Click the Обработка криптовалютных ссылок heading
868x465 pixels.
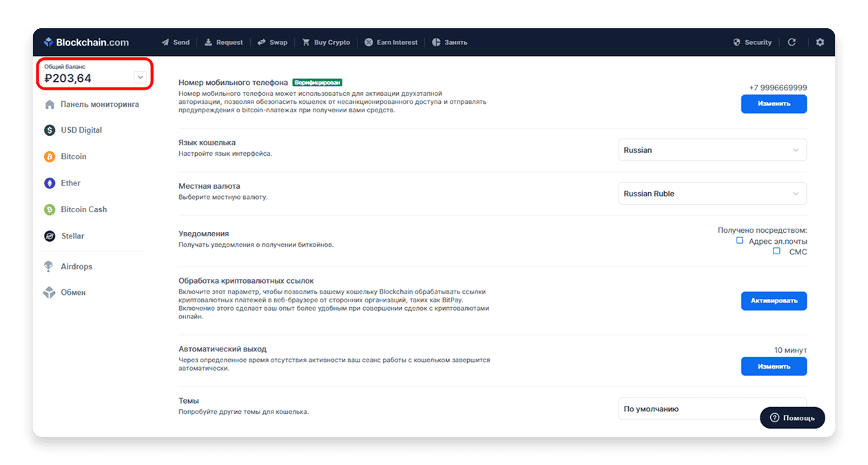point(246,281)
